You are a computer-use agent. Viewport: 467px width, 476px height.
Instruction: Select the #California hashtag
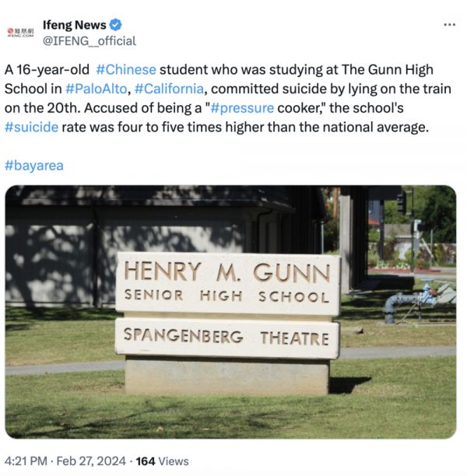pyautogui.click(x=170, y=89)
